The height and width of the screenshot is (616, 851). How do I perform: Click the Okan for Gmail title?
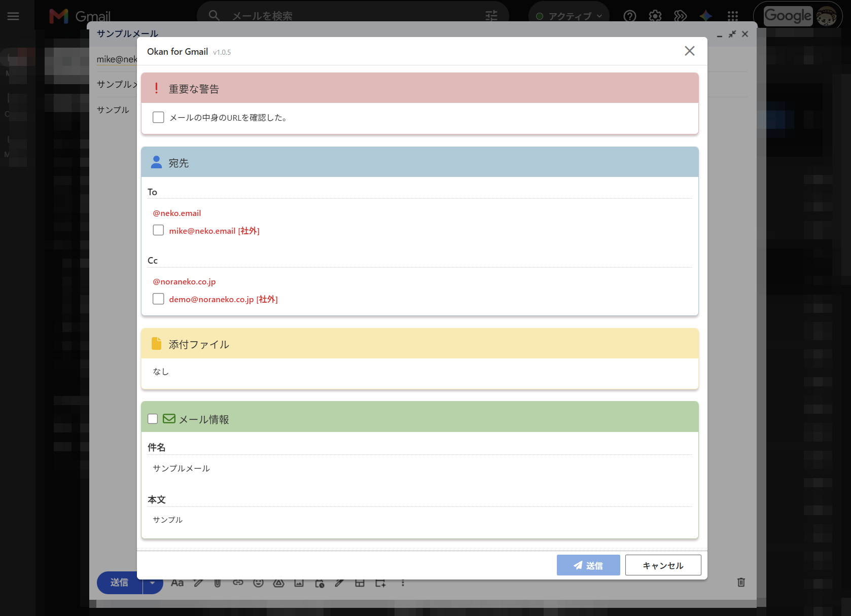tap(178, 51)
